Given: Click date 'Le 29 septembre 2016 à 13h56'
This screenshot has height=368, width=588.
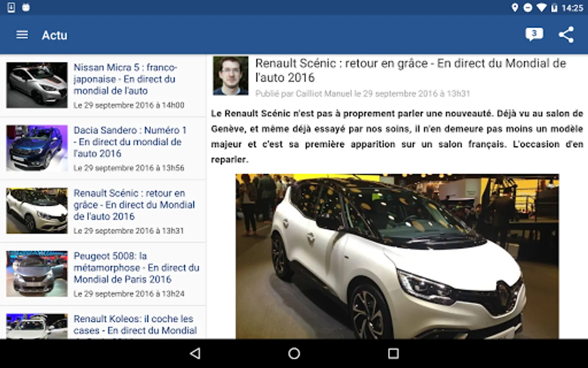Looking at the screenshot, I should [129, 168].
